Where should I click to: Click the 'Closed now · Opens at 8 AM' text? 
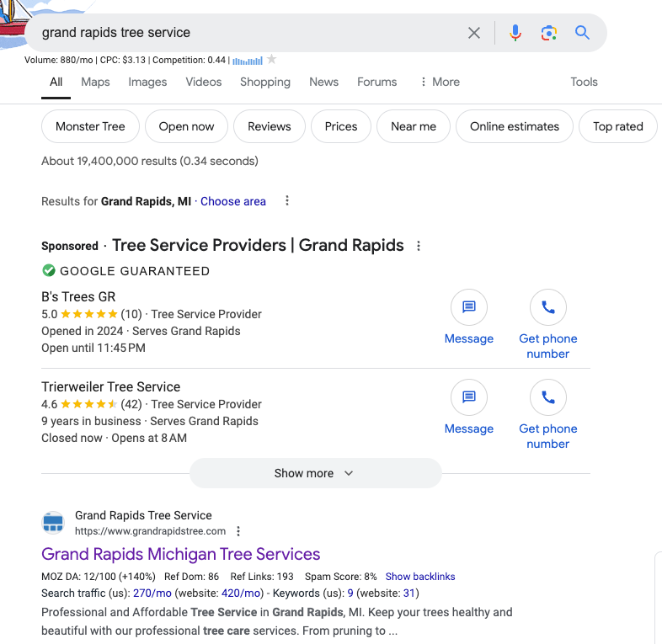tap(114, 438)
